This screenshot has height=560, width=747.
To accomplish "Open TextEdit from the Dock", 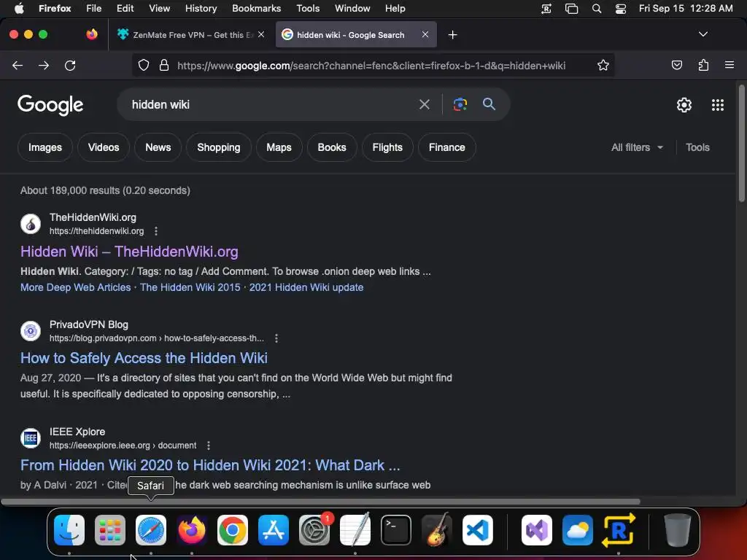I will click(355, 529).
